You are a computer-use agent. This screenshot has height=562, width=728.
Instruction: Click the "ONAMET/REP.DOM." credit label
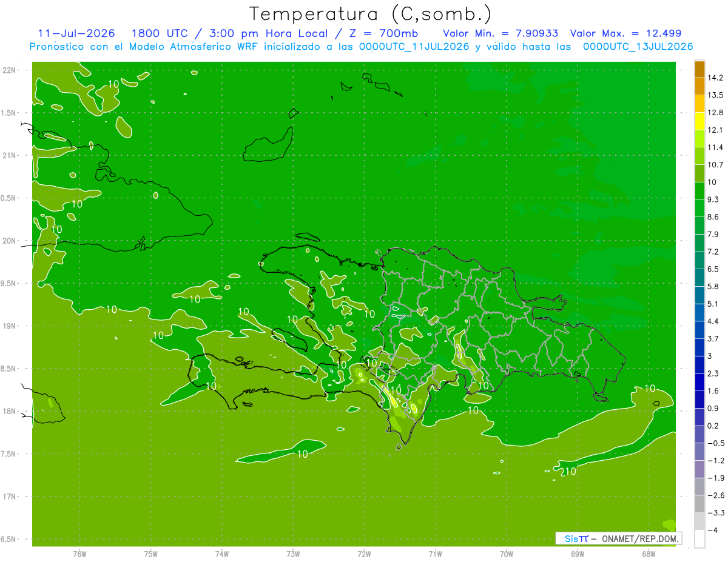tap(639, 538)
